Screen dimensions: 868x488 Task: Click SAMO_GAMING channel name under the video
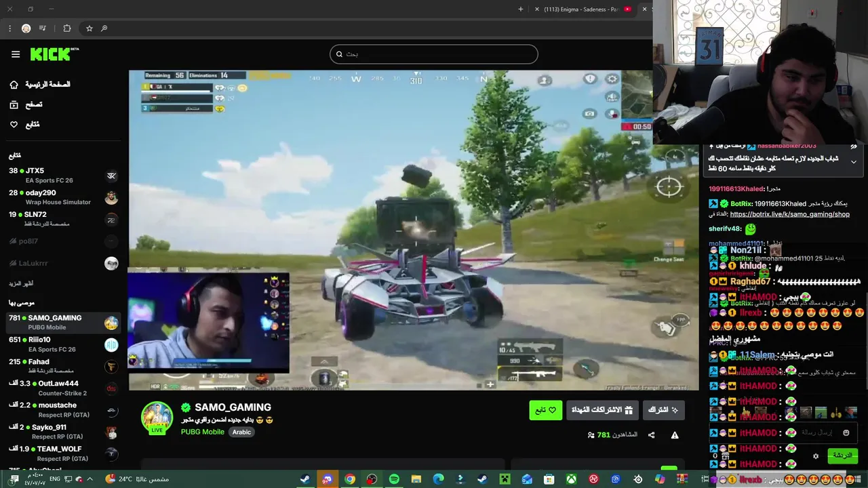[x=233, y=407]
